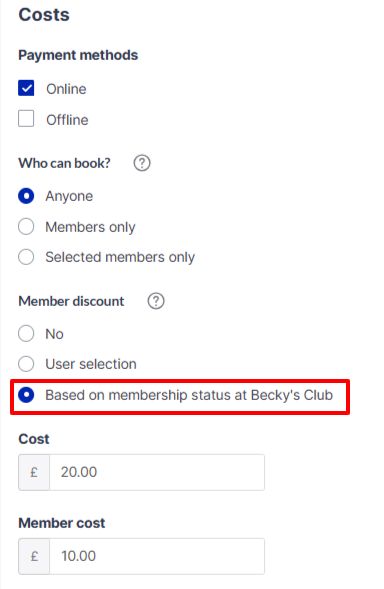Click the Member discount label text
Image resolution: width=384 pixels, height=589 pixels.
(71, 301)
